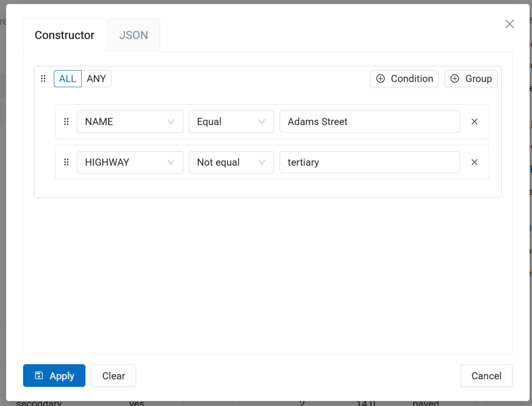
Task: Remove the NAME condition with its X icon
Action: click(474, 122)
